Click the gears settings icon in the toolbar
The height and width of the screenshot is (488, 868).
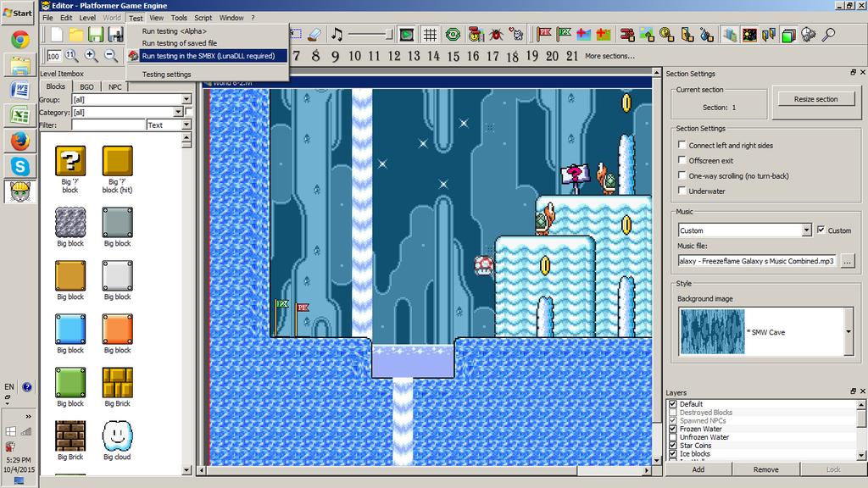808,35
